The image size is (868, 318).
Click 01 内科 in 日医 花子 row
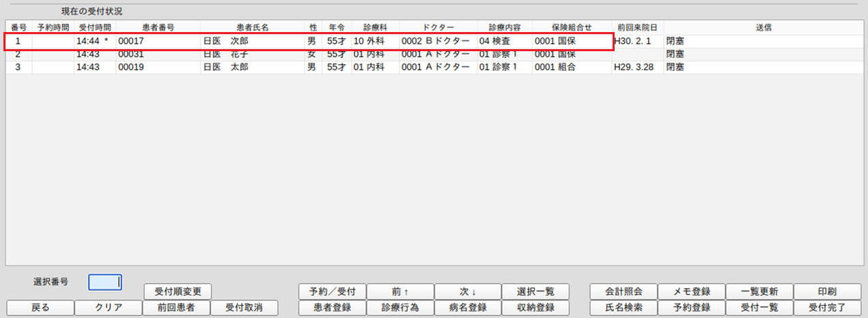coord(369,54)
